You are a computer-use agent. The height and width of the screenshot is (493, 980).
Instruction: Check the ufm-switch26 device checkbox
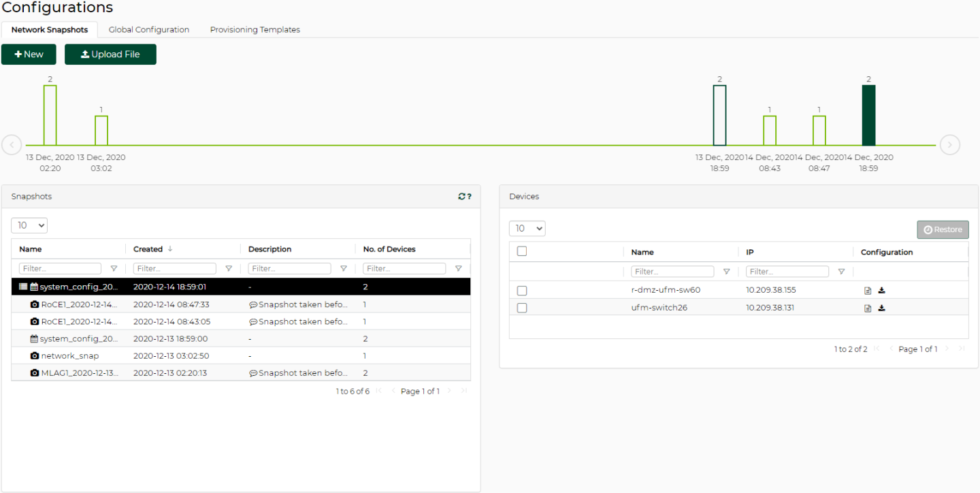[522, 308]
